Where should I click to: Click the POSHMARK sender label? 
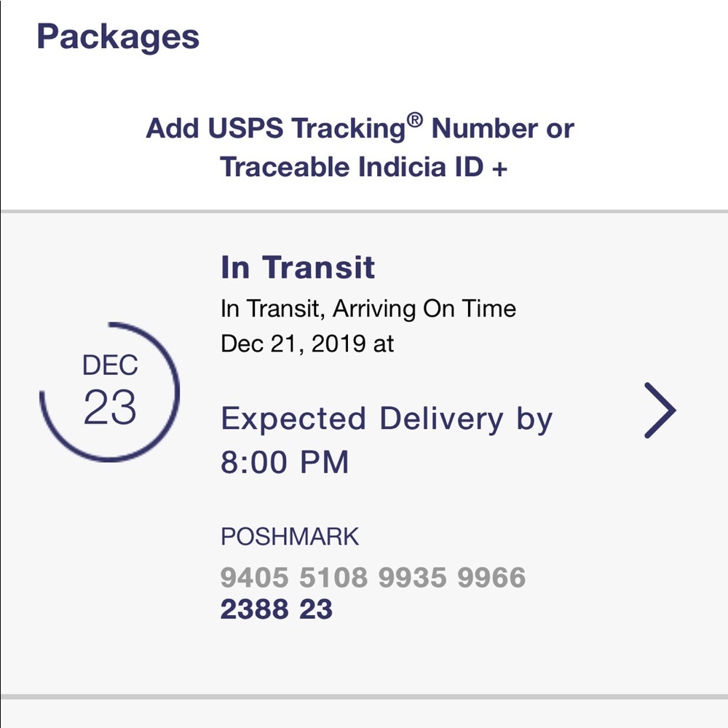(x=290, y=537)
